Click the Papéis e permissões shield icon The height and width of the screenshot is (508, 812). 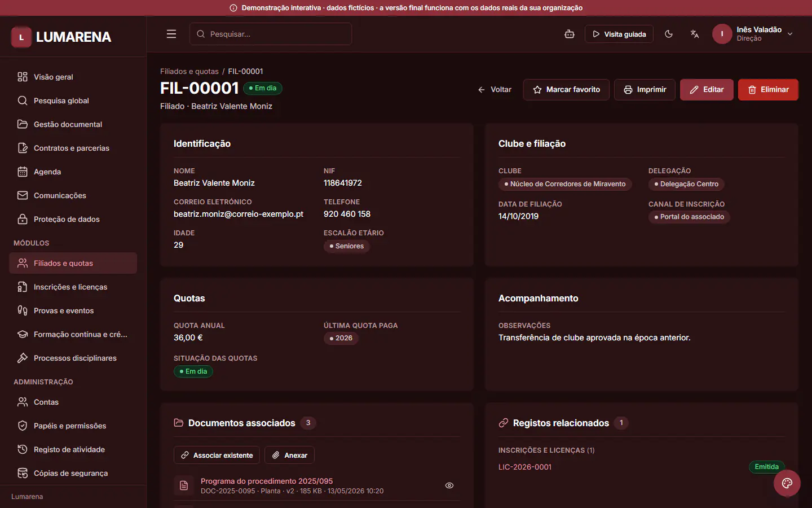[23, 426]
